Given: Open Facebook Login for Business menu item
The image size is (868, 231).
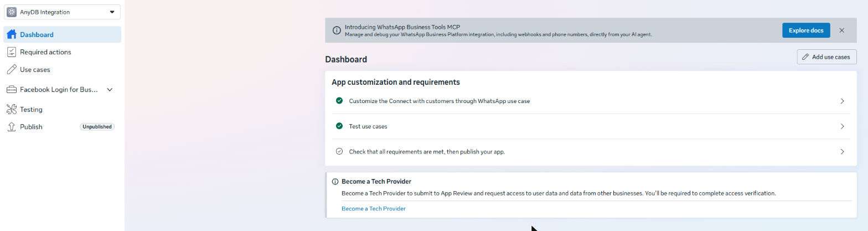Looking at the screenshot, I should [59, 90].
